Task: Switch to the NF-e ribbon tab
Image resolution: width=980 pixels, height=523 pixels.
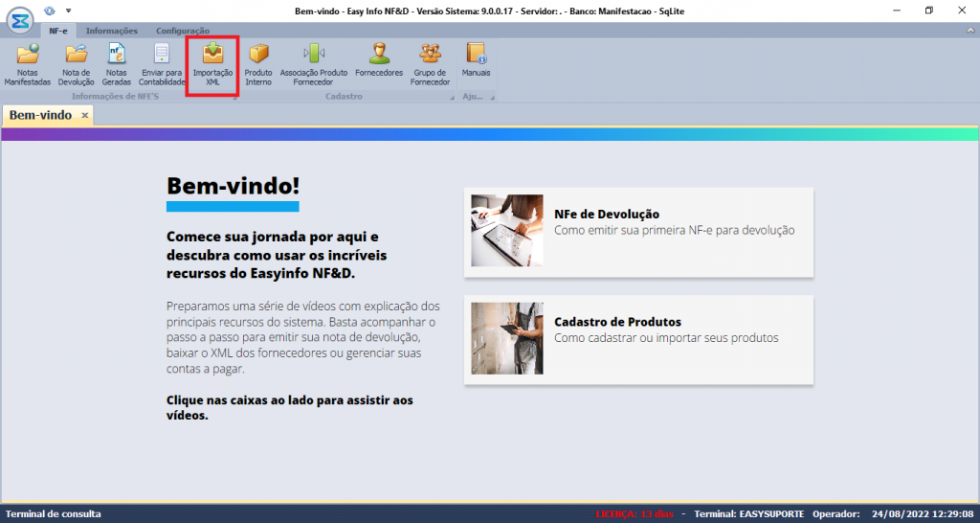Action: coord(58,31)
